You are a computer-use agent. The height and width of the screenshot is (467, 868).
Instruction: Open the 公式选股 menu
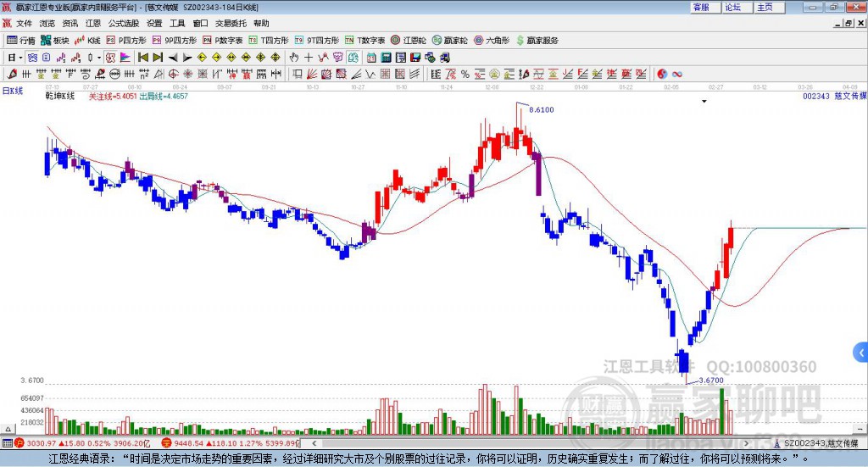tap(124, 23)
